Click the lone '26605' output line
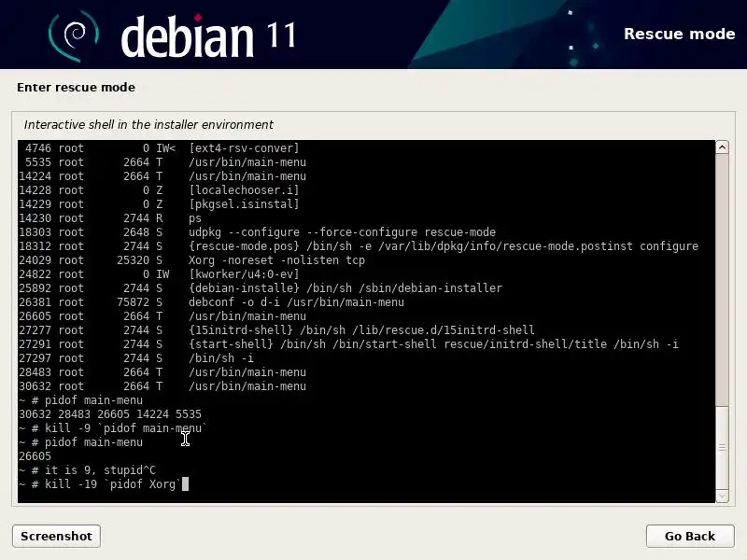The height and width of the screenshot is (560, 747). pos(35,456)
